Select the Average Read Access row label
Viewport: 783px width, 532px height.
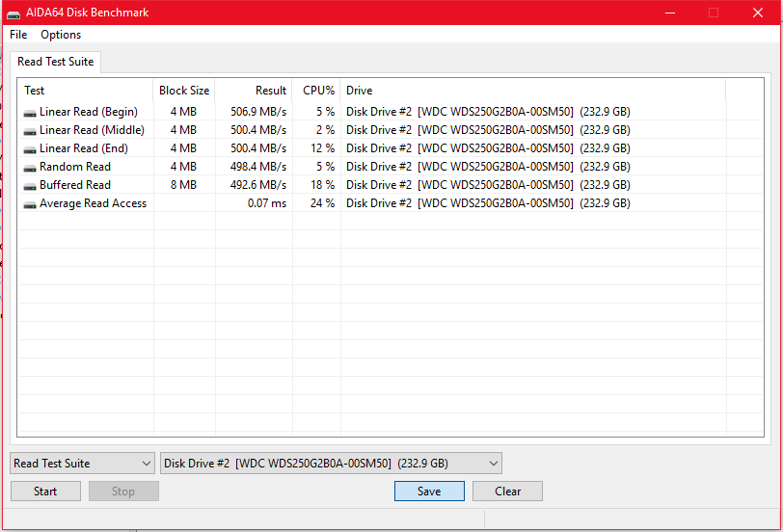coord(93,203)
